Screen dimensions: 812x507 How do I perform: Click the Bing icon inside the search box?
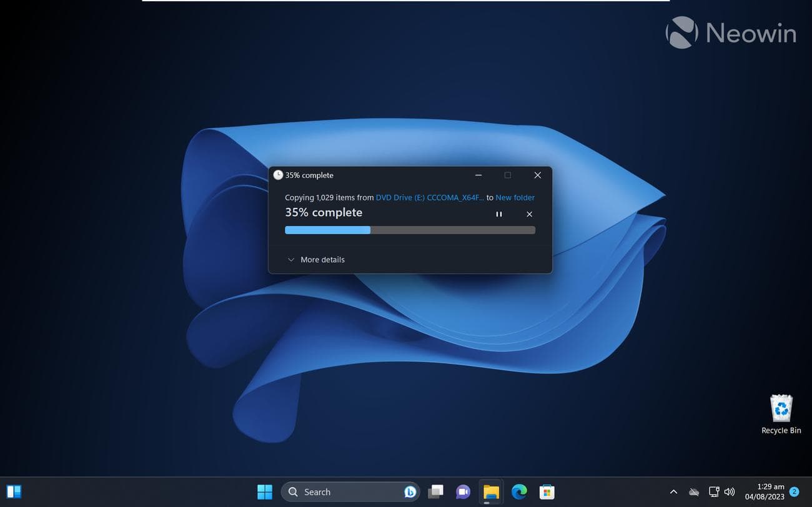click(x=409, y=491)
